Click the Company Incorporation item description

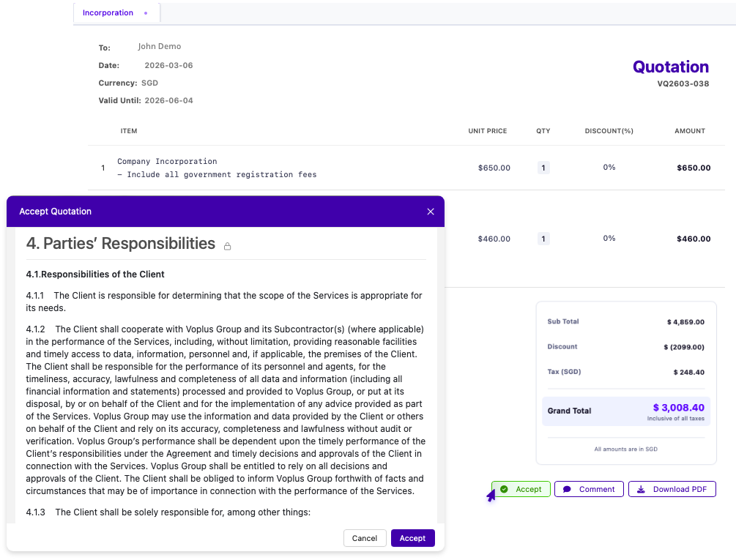167,162
